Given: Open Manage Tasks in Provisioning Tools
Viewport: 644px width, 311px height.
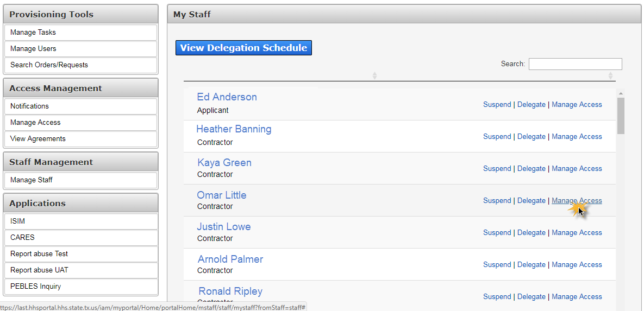Looking at the screenshot, I should pyautogui.click(x=80, y=33).
